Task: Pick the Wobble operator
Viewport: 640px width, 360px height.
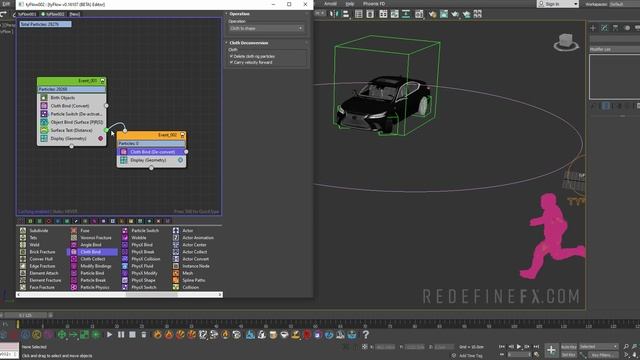Action: [x=139, y=238]
